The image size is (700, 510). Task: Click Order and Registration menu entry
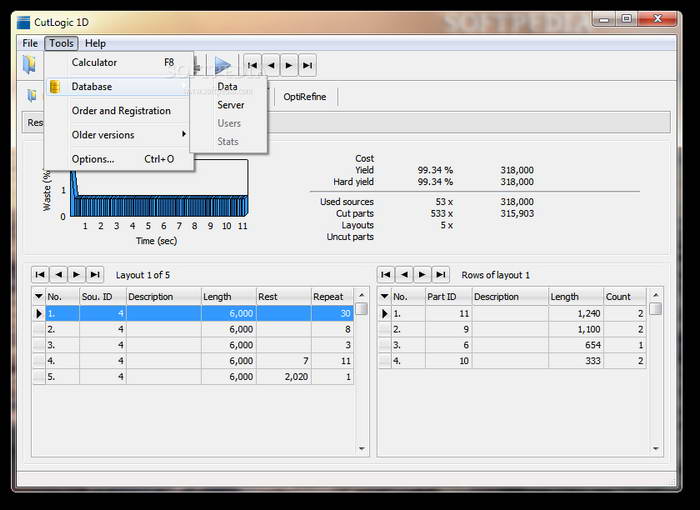click(x=121, y=111)
